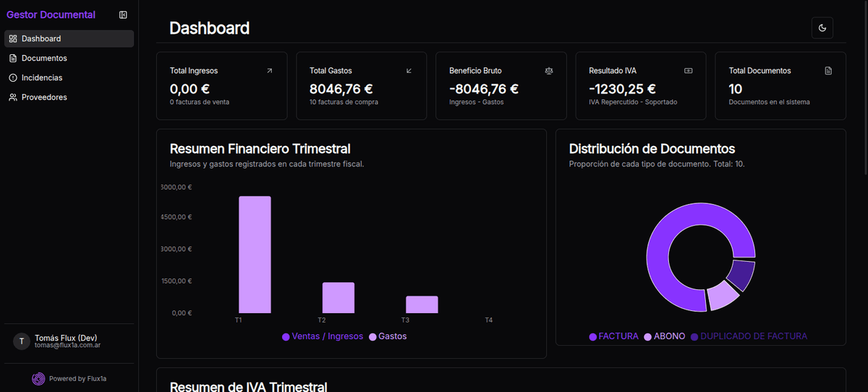This screenshot has width=868, height=392.
Task: Click the Beneficio Bruto scales icon
Action: click(548, 71)
